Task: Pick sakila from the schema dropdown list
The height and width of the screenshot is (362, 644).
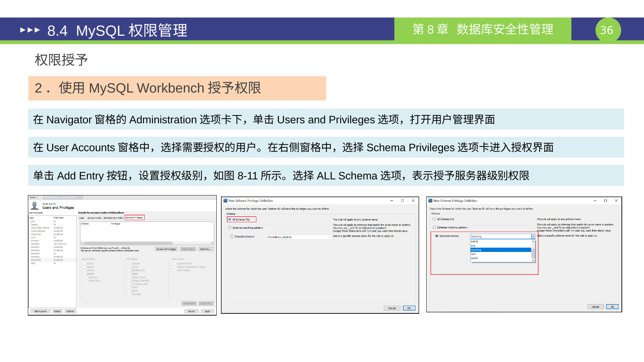Action: [501, 242]
